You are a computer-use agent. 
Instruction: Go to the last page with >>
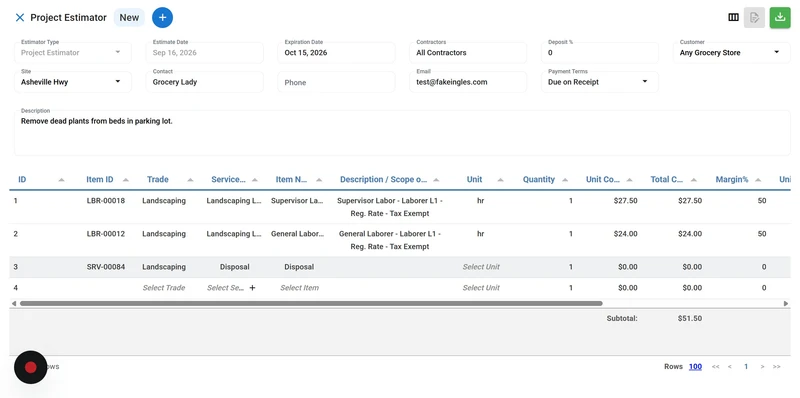pos(777,366)
